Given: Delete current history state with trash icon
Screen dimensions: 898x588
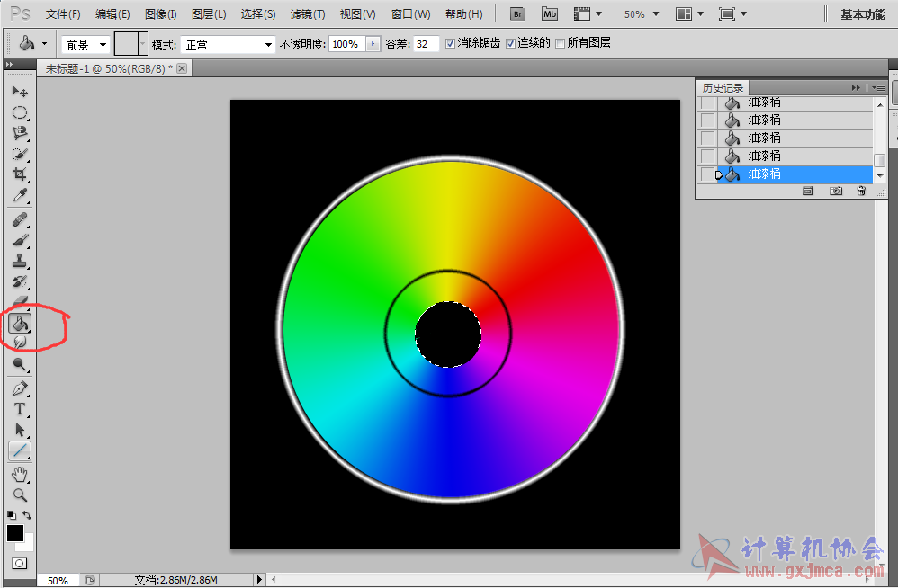Looking at the screenshot, I should pyautogui.click(x=861, y=191).
